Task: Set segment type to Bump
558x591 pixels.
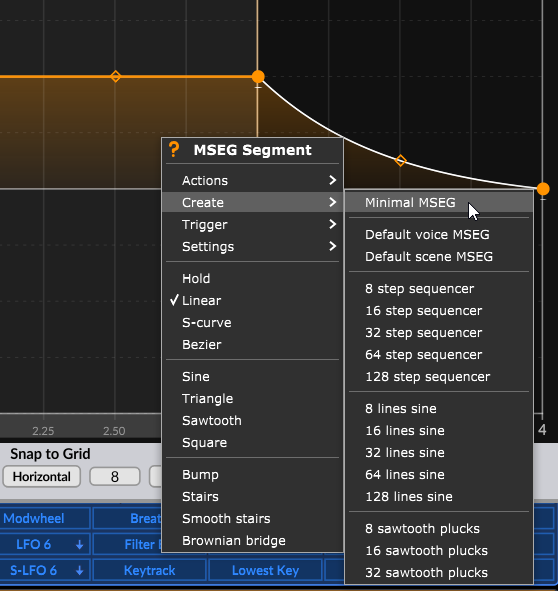Action: pyautogui.click(x=252, y=475)
